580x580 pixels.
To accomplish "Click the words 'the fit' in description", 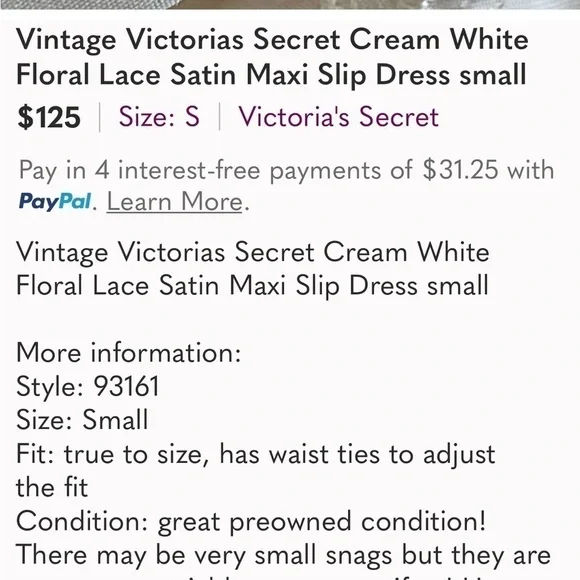I will click(52, 488).
